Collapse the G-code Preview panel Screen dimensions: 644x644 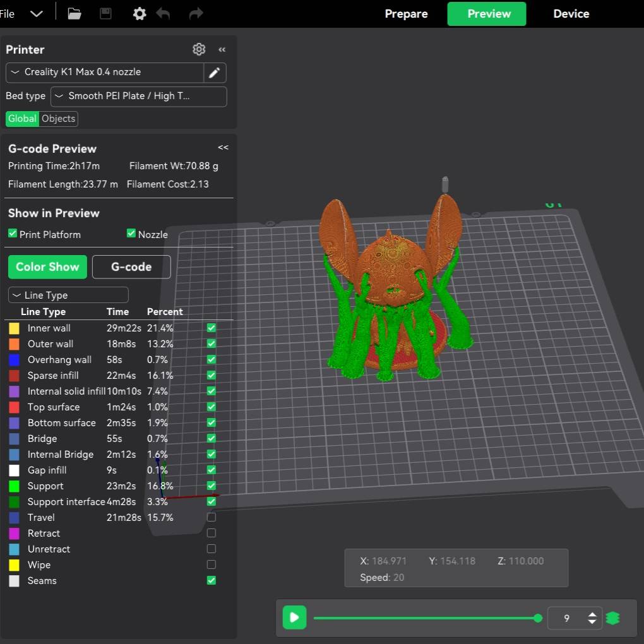223,148
